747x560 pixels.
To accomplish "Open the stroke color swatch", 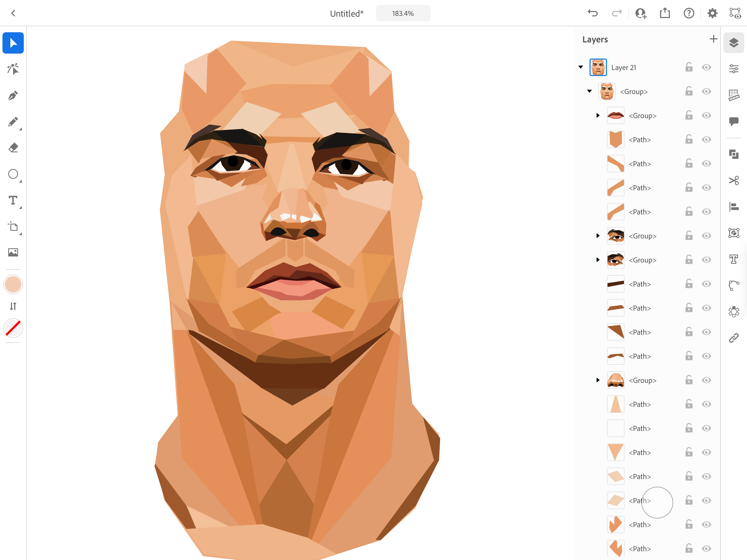I will 13,328.
